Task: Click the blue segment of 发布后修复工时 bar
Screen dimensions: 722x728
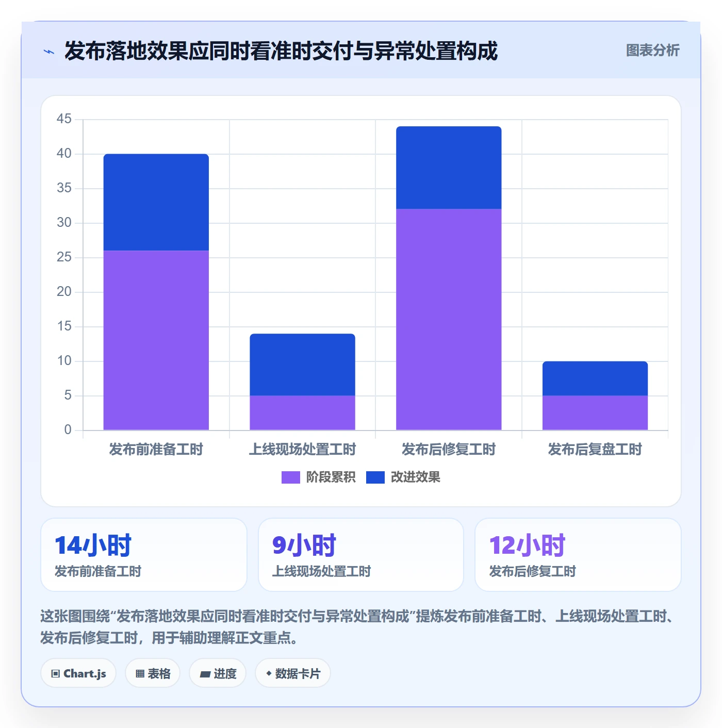Action: click(x=449, y=168)
